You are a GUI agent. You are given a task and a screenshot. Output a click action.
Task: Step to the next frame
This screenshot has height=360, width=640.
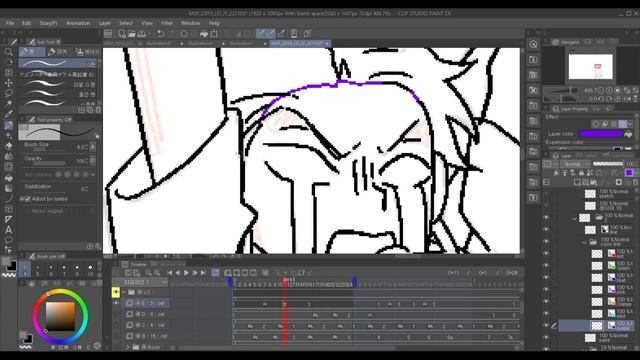[x=195, y=273]
